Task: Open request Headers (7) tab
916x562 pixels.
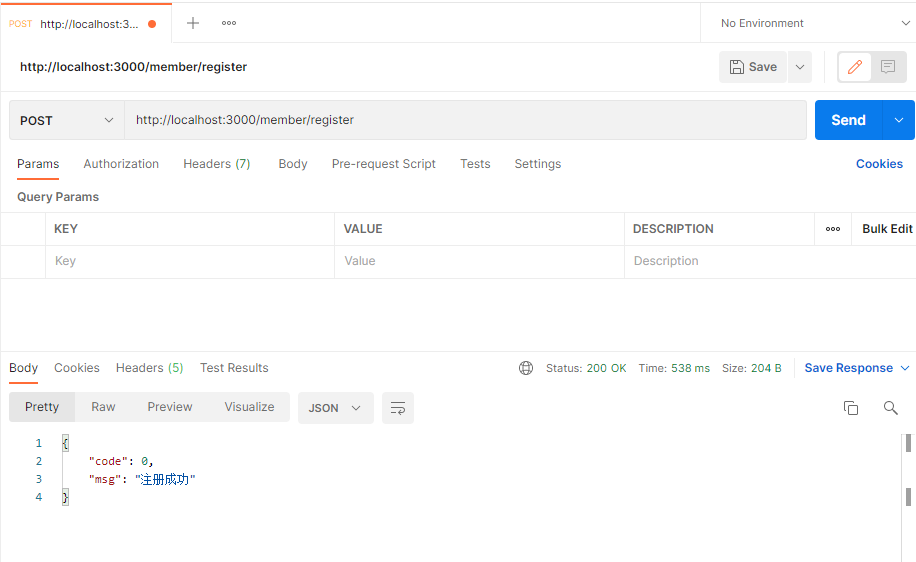Action: (x=217, y=164)
